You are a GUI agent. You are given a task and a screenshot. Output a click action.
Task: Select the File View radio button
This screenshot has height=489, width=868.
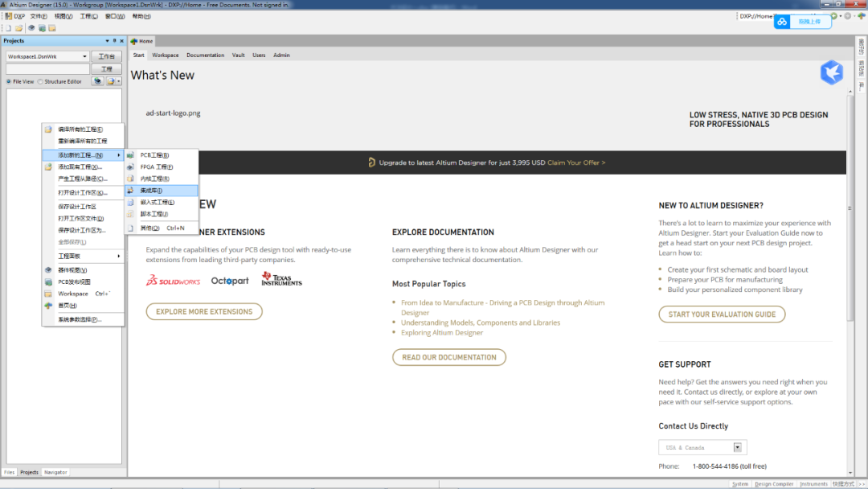8,81
